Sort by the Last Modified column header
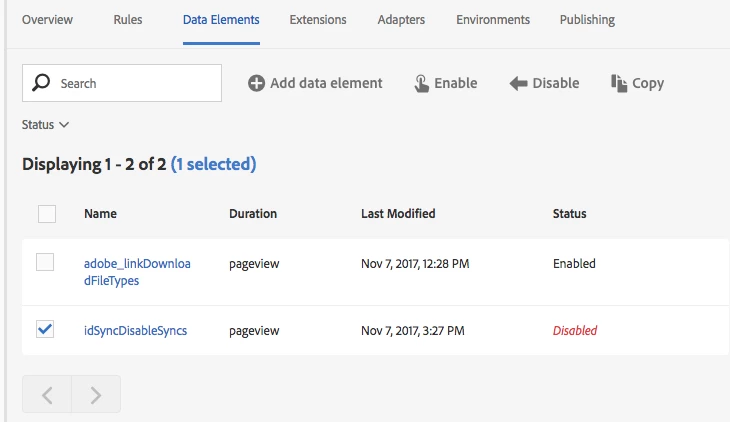730x422 pixels. 398,213
